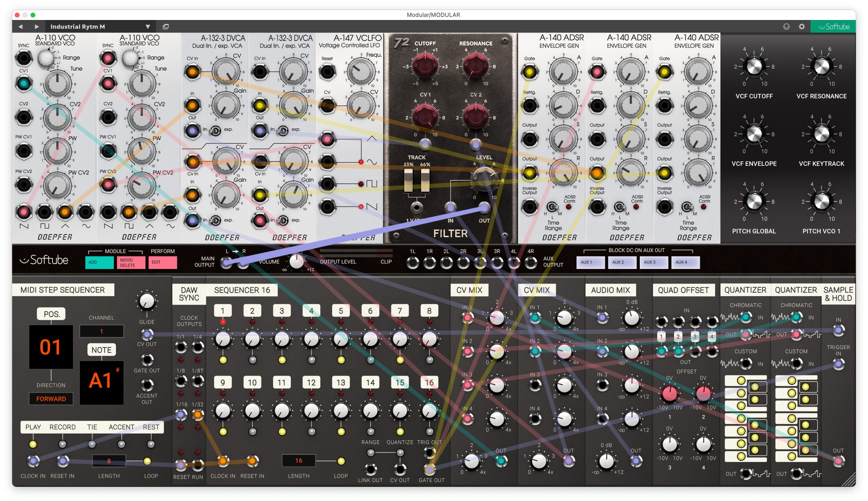Screen dimensions: 868x501
Task: Click the VCLFO Reset jack
Action: click(327, 72)
